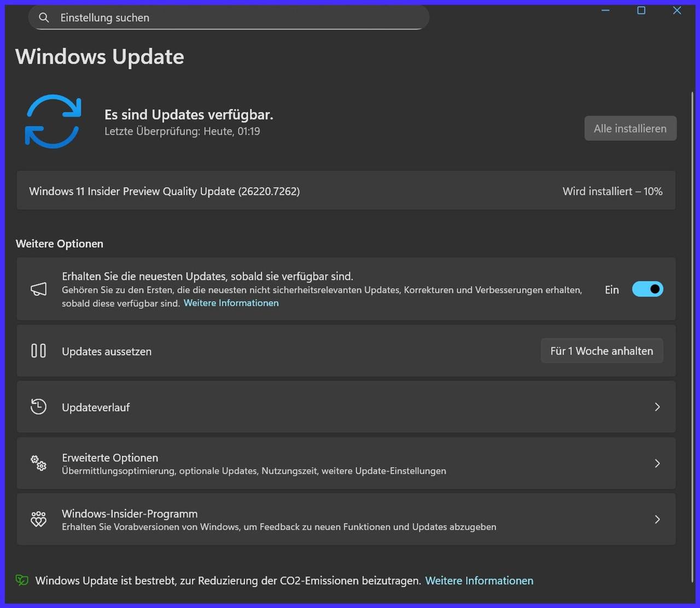The width and height of the screenshot is (700, 608).
Task: Click the Es sind Updates verfügbar heading
Action: point(189,114)
